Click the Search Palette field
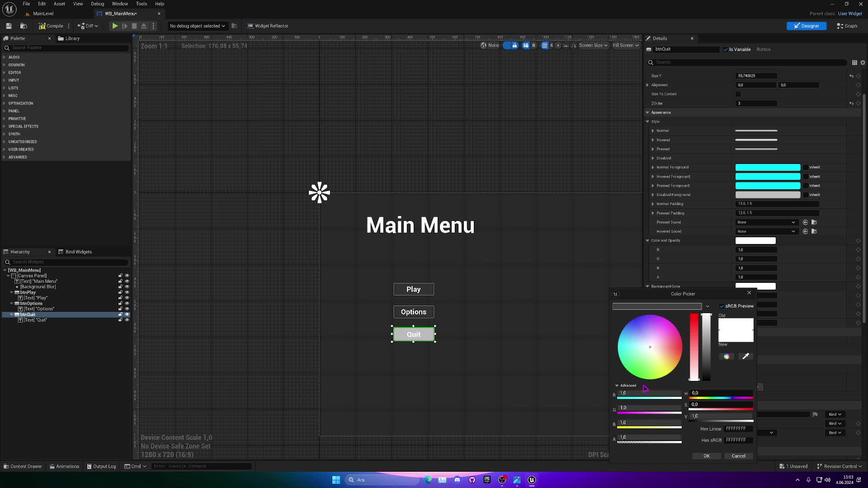The width and height of the screenshot is (868, 488). coord(66,48)
